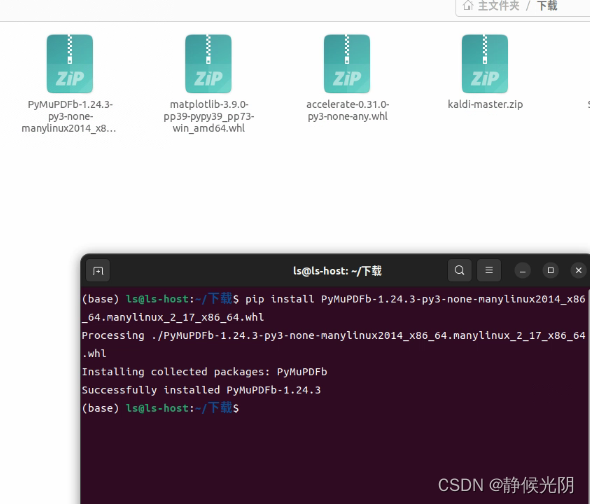Click the 主文件夹 home breadcrumb
Image resolution: width=590 pixels, height=504 pixels.
pyautogui.click(x=499, y=6)
